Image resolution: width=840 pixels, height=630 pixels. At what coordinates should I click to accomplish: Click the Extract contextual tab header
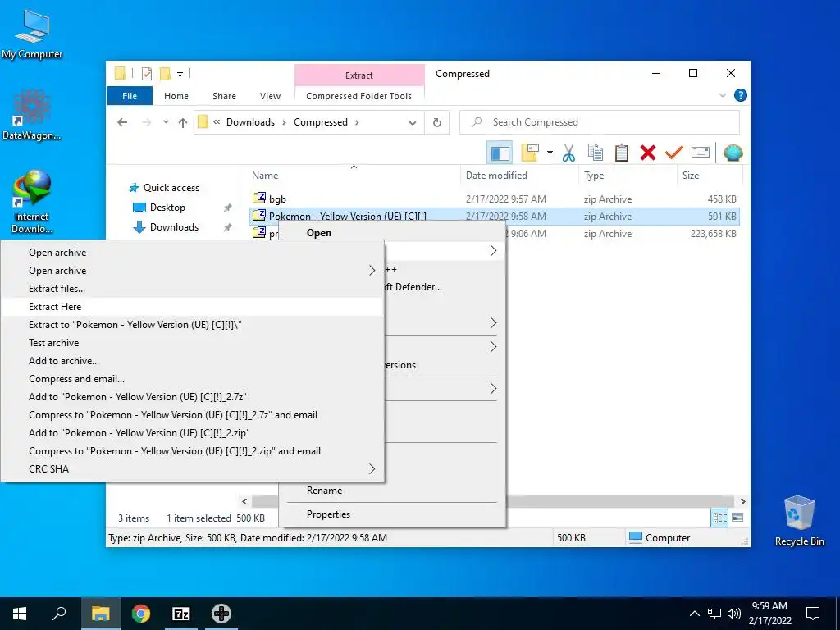click(359, 75)
